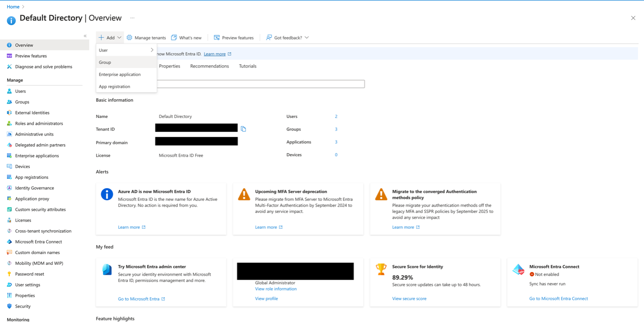Image resolution: width=644 pixels, height=322 pixels.
Task: Click the Password reset key icon
Action: pos(9,274)
